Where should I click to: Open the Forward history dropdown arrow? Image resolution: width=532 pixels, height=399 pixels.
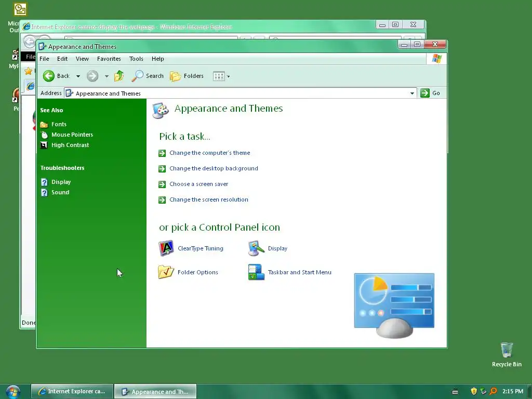(107, 76)
